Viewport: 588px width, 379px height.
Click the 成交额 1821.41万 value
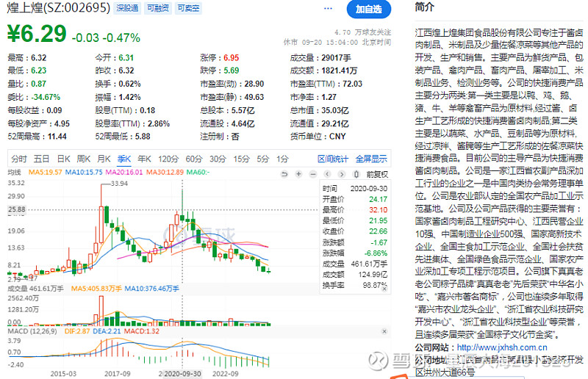(x=323, y=71)
